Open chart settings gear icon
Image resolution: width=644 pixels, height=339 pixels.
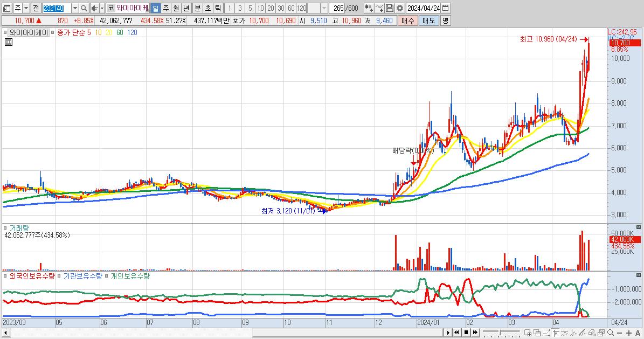[x=400, y=8]
